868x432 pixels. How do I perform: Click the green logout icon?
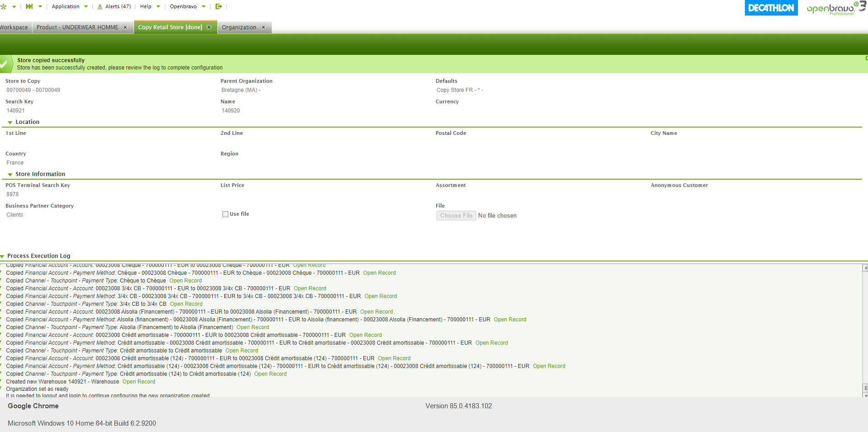tap(219, 6)
